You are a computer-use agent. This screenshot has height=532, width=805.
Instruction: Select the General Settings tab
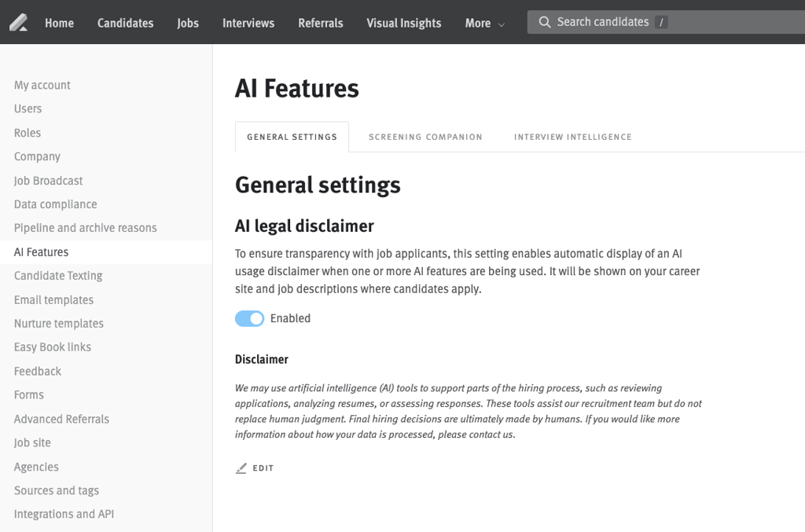click(x=292, y=137)
